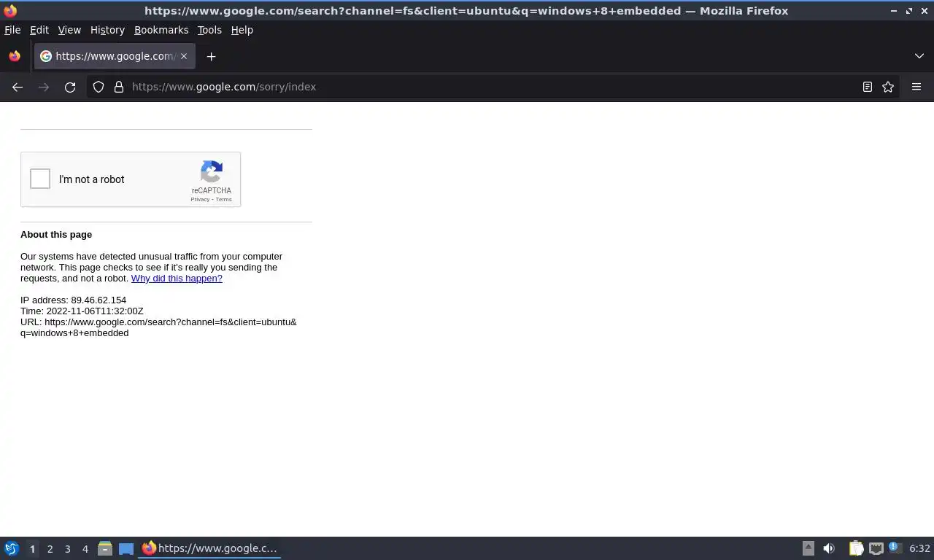Reload the current page
Screen dimensions: 934x560
70,87
